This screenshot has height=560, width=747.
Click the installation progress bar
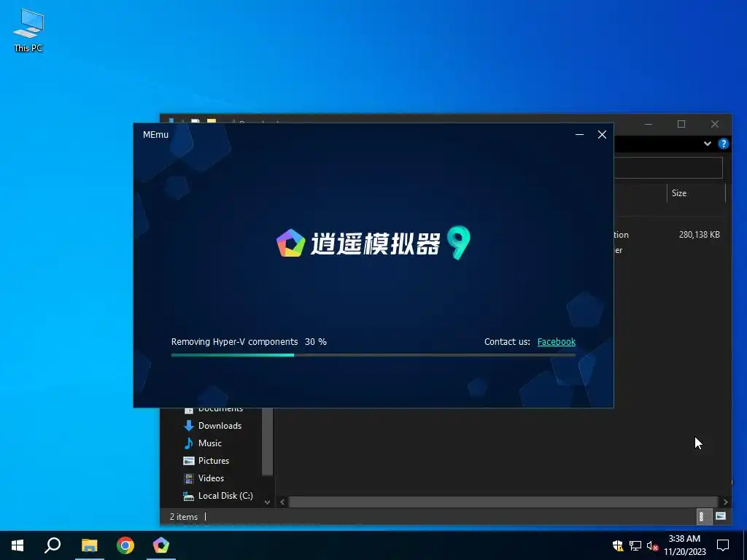coord(373,355)
